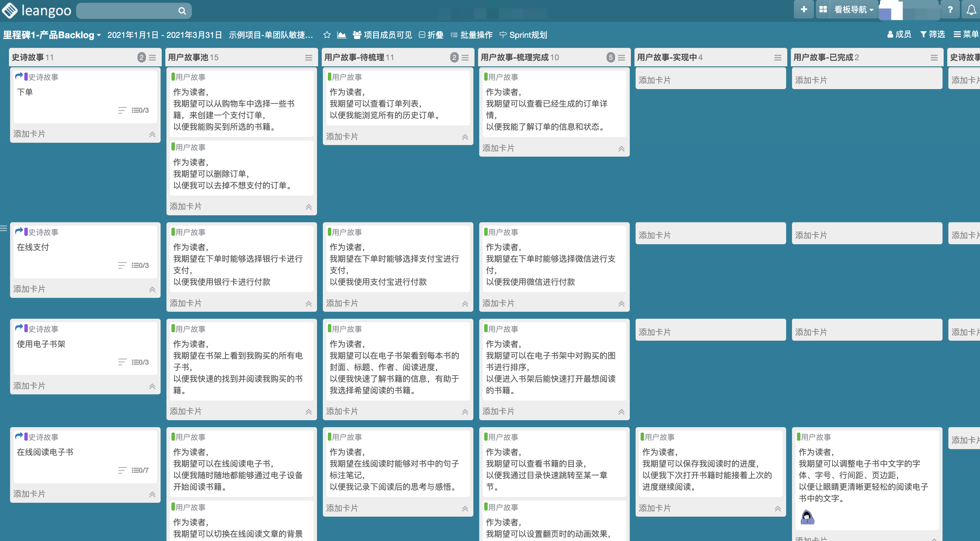Click the search magnifier icon
980x541 pixels.
click(182, 11)
